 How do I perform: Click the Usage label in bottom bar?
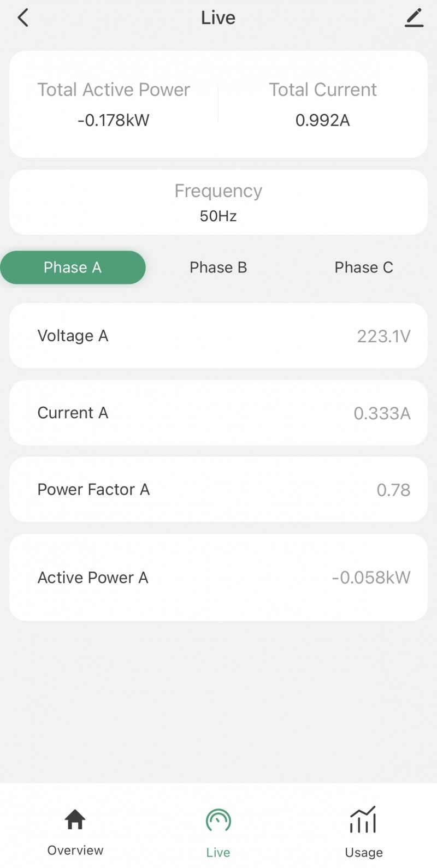click(x=364, y=853)
